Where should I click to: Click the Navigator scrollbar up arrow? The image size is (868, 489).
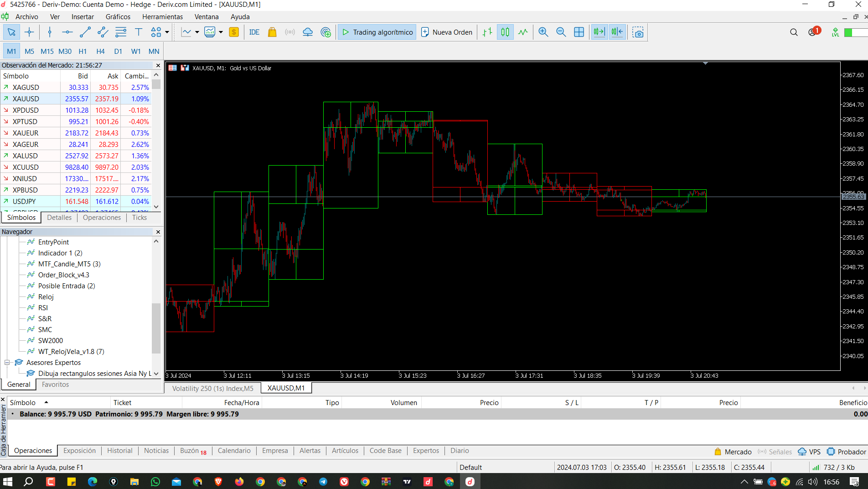pos(156,241)
